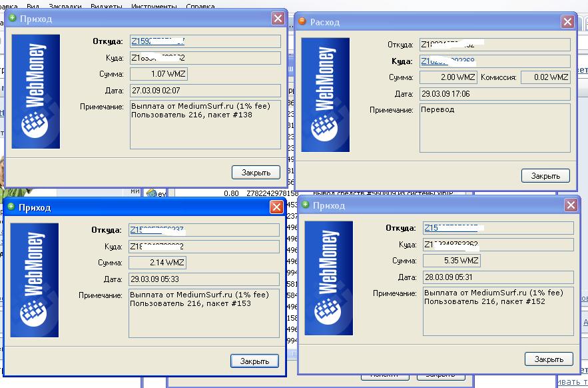Image resolution: width=588 pixels, height=388 pixels.
Task: Click Закрыть in the dialog dated 29.03.09 05:33
Action: (254, 361)
